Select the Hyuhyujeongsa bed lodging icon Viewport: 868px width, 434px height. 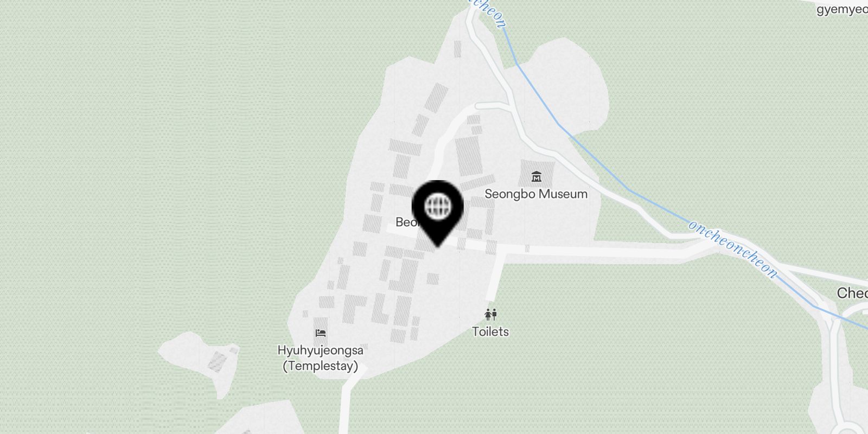point(321,333)
